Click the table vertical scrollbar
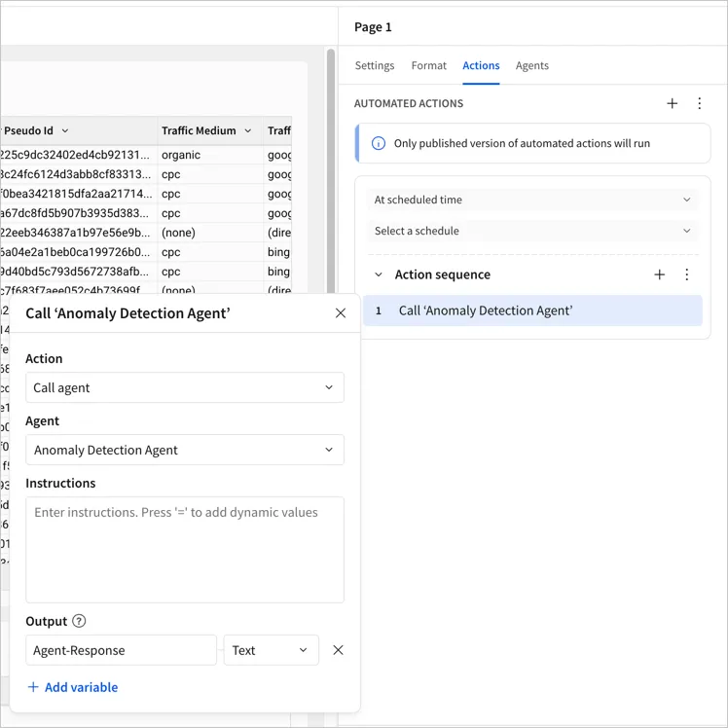This screenshot has width=728, height=728. tap(331, 172)
